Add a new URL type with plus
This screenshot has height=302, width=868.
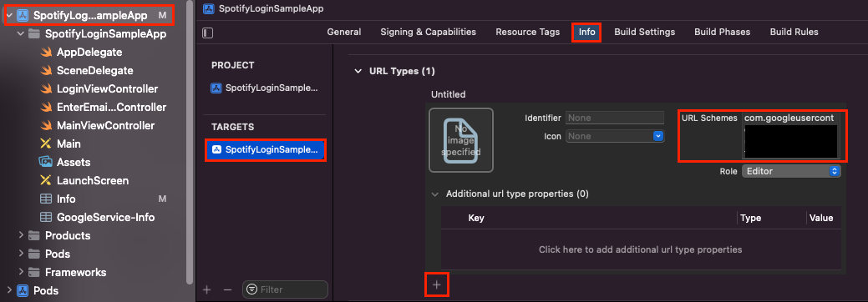[x=437, y=284]
